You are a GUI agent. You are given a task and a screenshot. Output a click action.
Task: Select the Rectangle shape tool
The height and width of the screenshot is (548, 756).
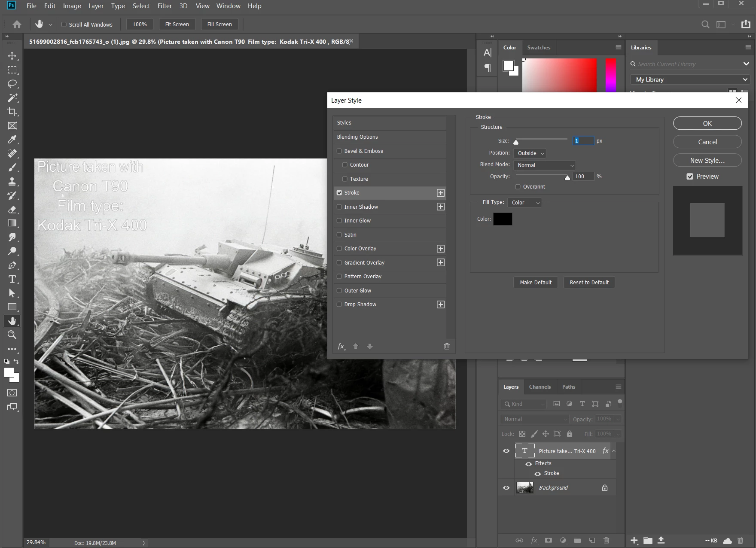pos(12,307)
